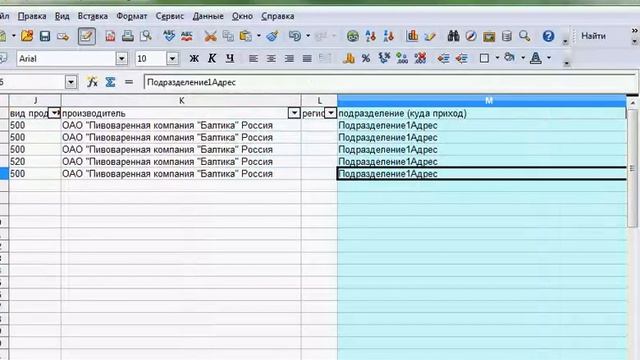Open the Сервис menu
The width and height of the screenshot is (640, 360).
pos(169,16)
